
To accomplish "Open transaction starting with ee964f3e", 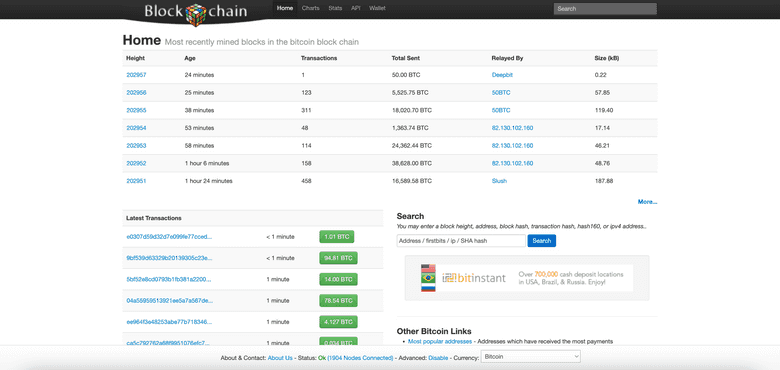I will click(x=169, y=322).
